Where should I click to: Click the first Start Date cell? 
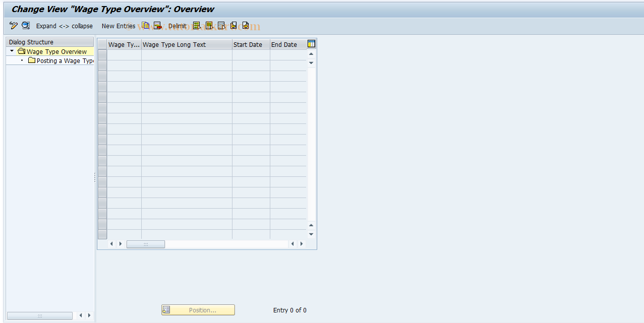[x=251, y=55]
